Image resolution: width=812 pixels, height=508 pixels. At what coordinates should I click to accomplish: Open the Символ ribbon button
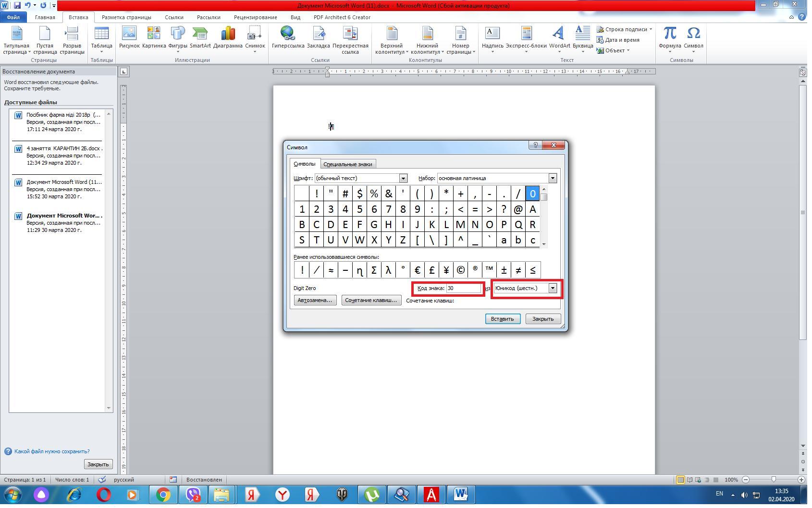click(x=693, y=40)
